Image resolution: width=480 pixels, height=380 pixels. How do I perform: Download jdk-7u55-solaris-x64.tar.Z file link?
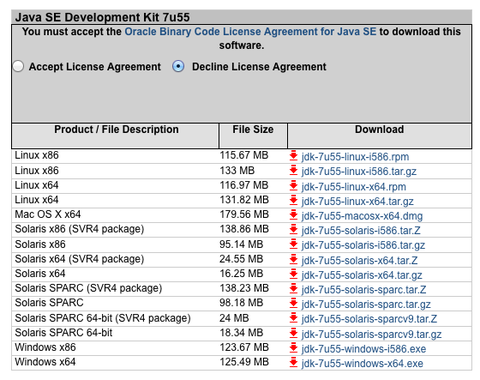[360, 260]
